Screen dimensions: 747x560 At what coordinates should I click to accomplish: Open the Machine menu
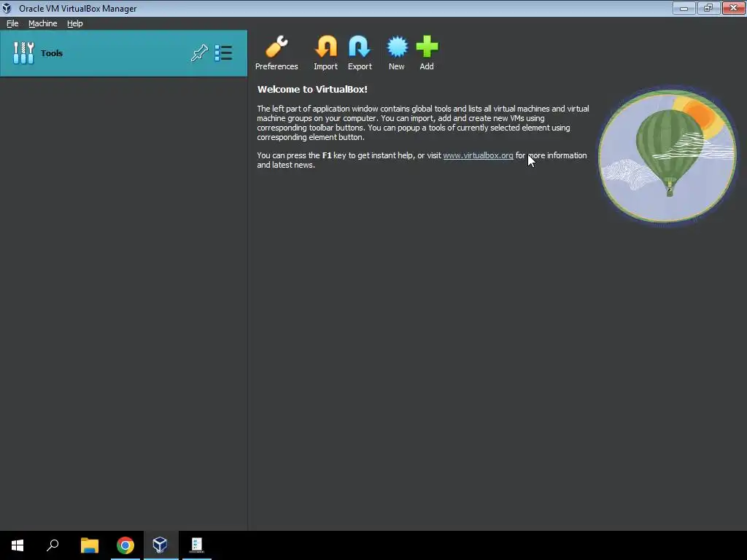[x=43, y=23]
